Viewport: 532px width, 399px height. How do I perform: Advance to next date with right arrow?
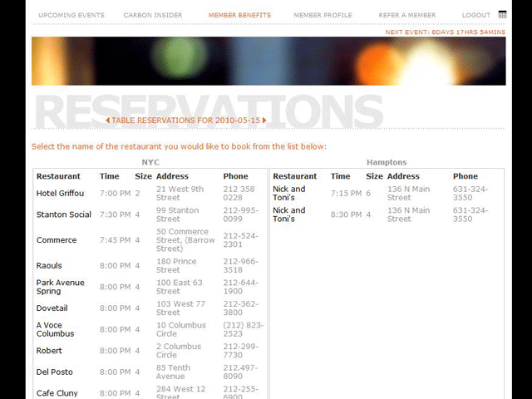click(264, 121)
